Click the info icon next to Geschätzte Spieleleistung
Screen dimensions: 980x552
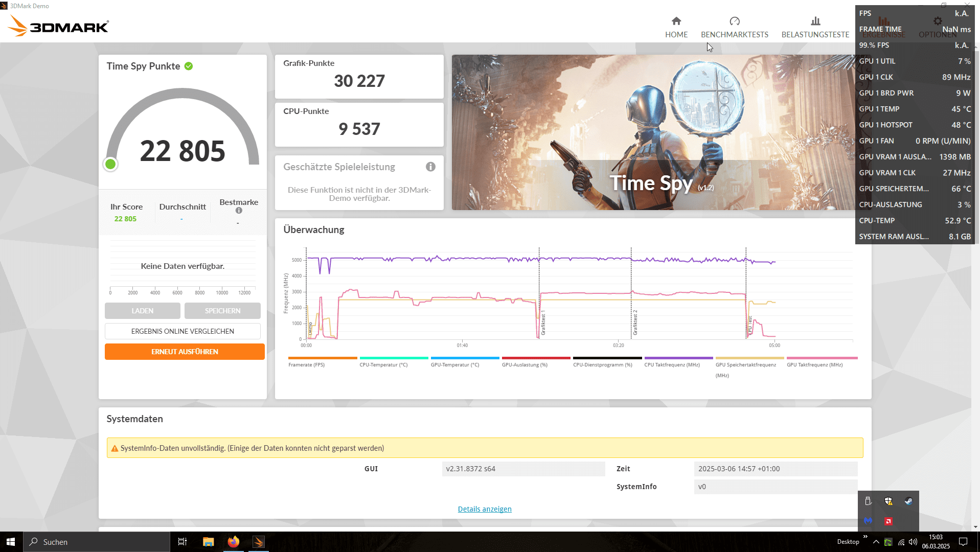click(430, 167)
